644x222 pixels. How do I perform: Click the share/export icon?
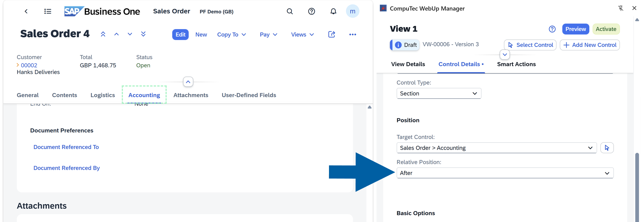click(332, 34)
